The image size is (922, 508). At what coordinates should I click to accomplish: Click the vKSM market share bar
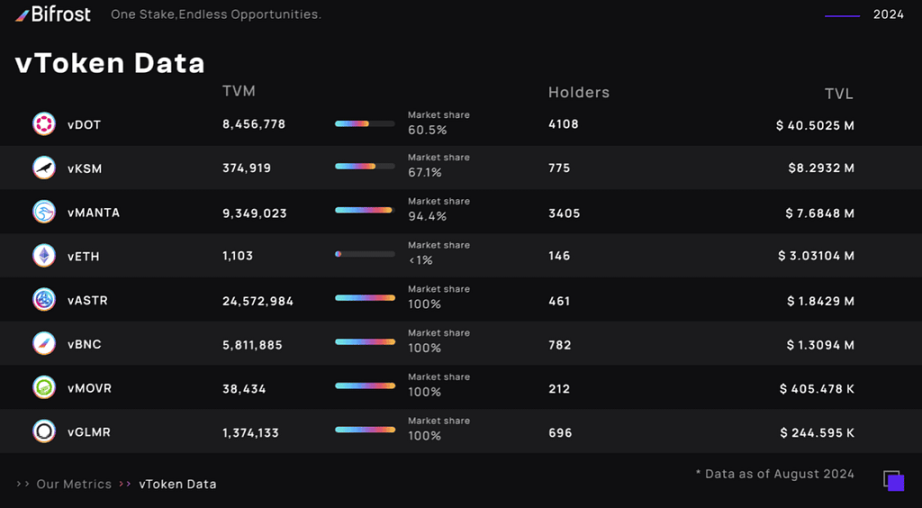tap(365, 166)
